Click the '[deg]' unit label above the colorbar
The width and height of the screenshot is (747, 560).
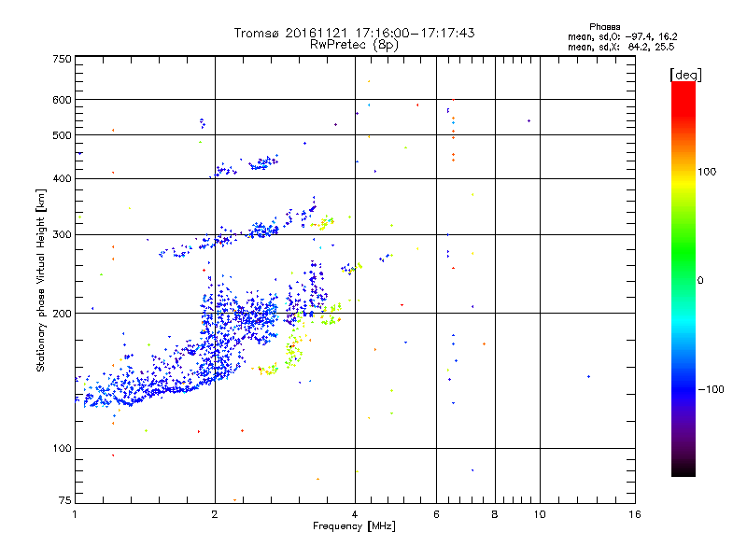(x=685, y=75)
